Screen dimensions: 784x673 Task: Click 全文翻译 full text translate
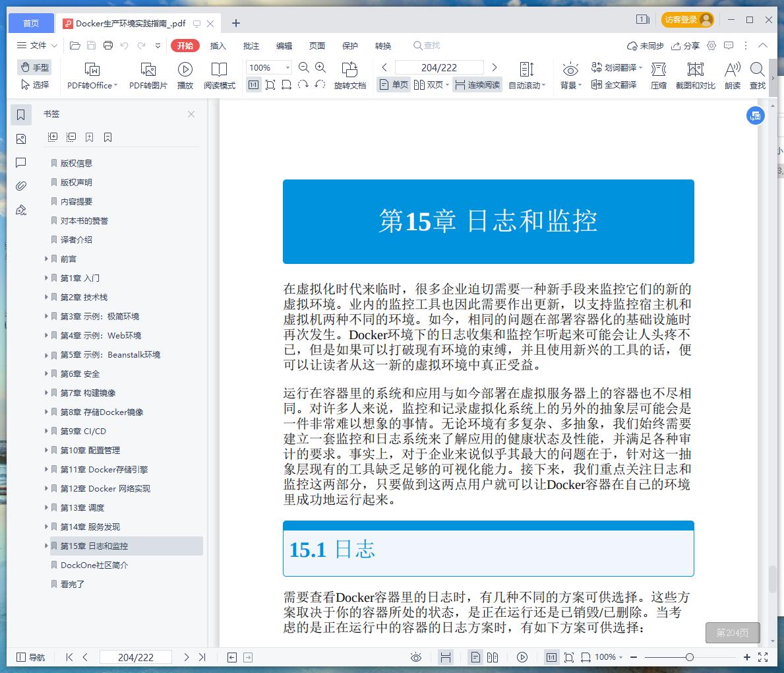click(x=614, y=84)
